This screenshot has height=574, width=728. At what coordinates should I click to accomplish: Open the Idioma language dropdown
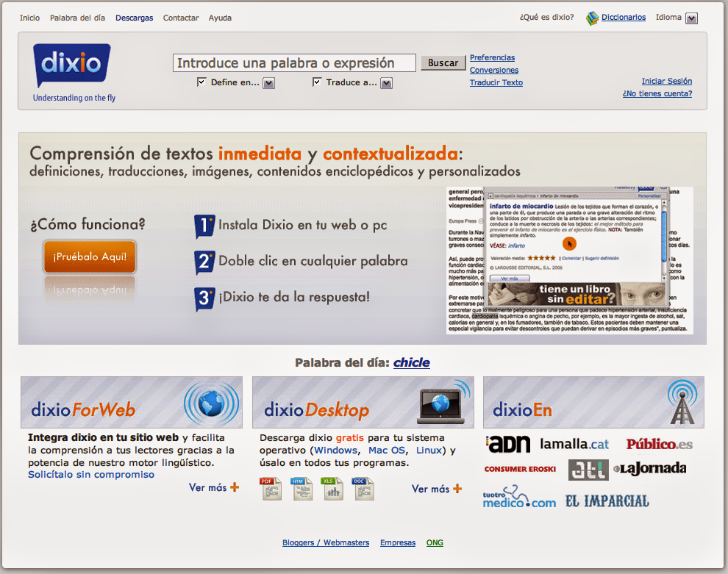[692, 18]
